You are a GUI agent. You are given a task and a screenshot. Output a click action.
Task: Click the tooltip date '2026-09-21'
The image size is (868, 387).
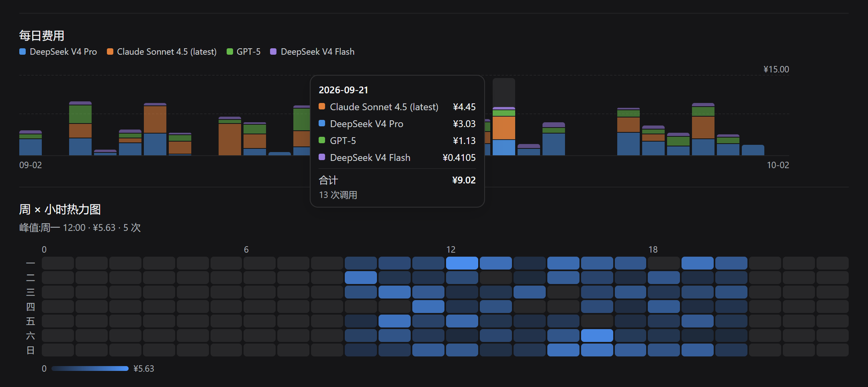point(344,90)
